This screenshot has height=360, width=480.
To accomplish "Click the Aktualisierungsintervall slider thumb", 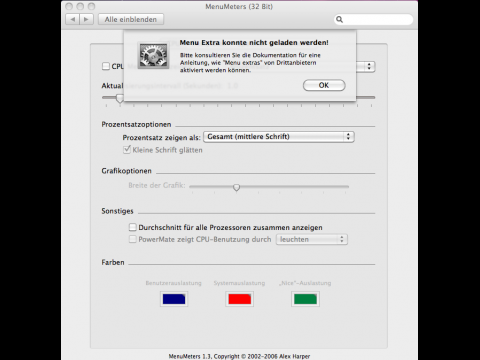I will [x=120, y=98].
